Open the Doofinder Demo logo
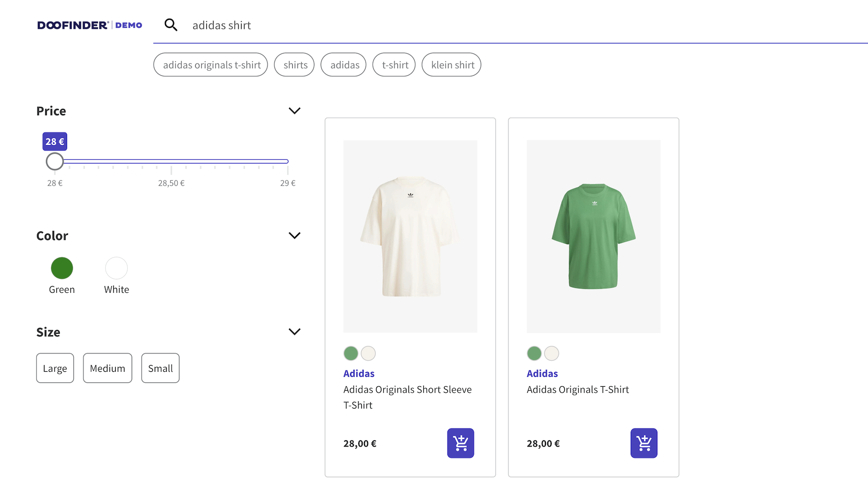Image resolution: width=868 pixels, height=490 pixels. (90, 25)
